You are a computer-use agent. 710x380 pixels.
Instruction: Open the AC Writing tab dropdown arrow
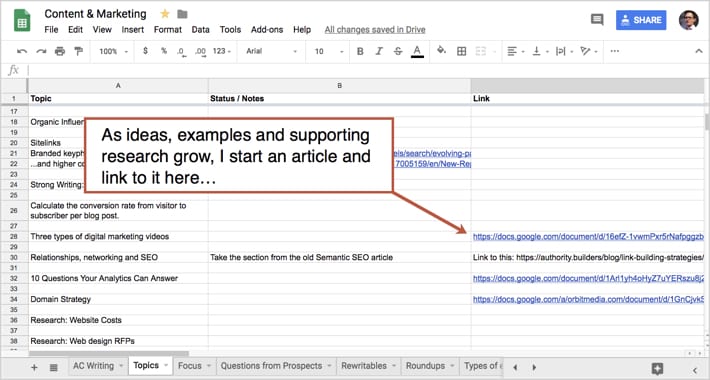click(x=121, y=366)
